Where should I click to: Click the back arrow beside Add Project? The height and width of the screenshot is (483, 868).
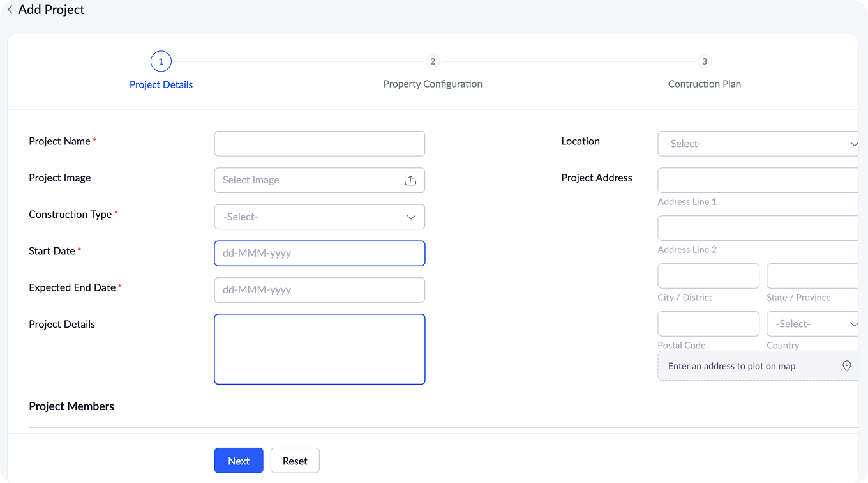click(9, 10)
